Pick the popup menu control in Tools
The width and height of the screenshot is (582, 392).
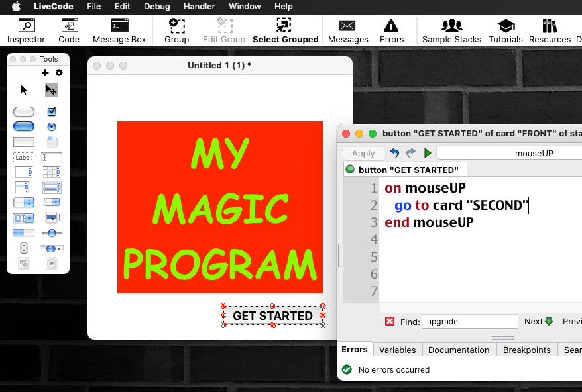pos(52,217)
